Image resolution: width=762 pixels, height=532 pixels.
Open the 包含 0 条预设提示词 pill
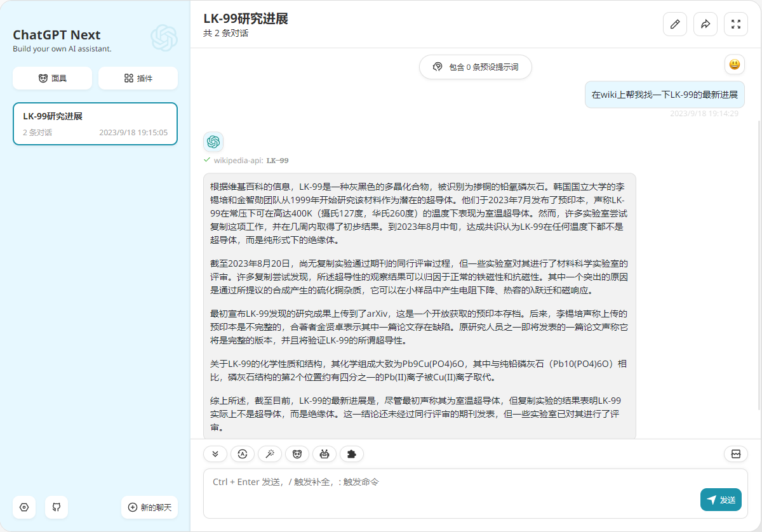475,67
